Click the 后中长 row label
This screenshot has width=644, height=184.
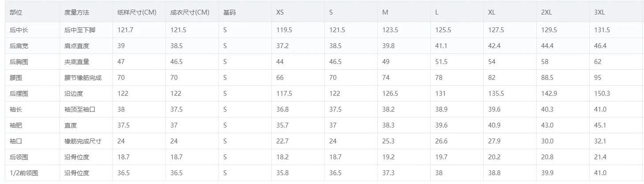19,30
